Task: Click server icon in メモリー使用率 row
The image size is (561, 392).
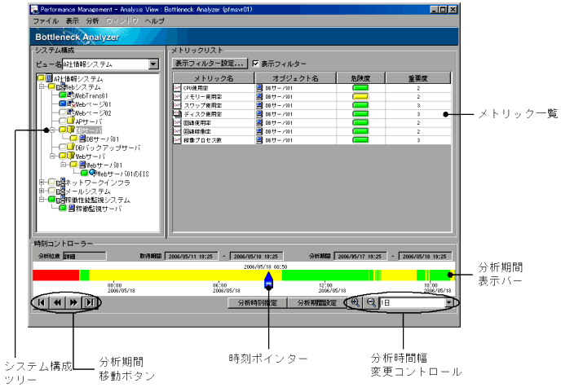Action: (259, 96)
